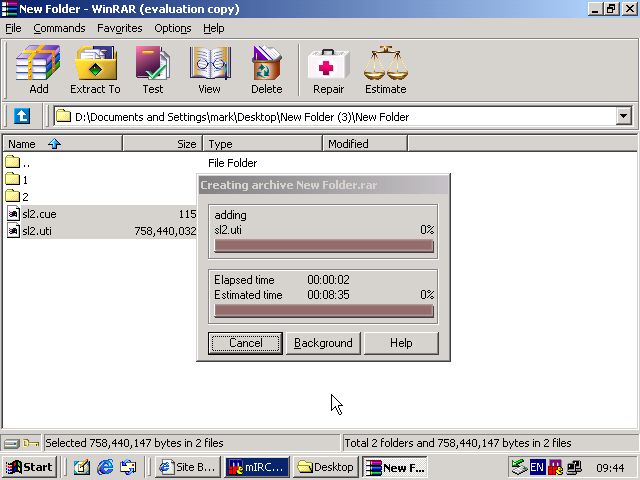The height and width of the screenshot is (480, 640).
Task: Click 'File Folder' type text
Action: point(233,163)
